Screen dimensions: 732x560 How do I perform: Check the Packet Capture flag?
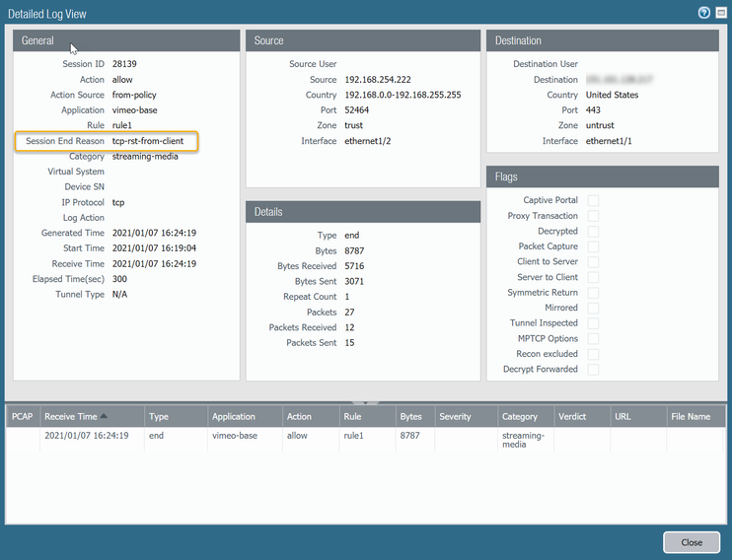(x=593, y=246)
